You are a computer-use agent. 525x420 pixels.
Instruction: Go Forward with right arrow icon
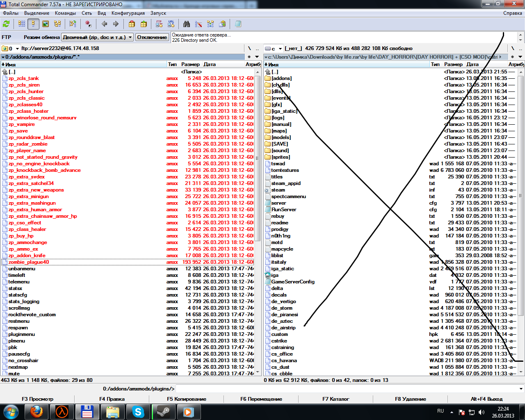116,24
